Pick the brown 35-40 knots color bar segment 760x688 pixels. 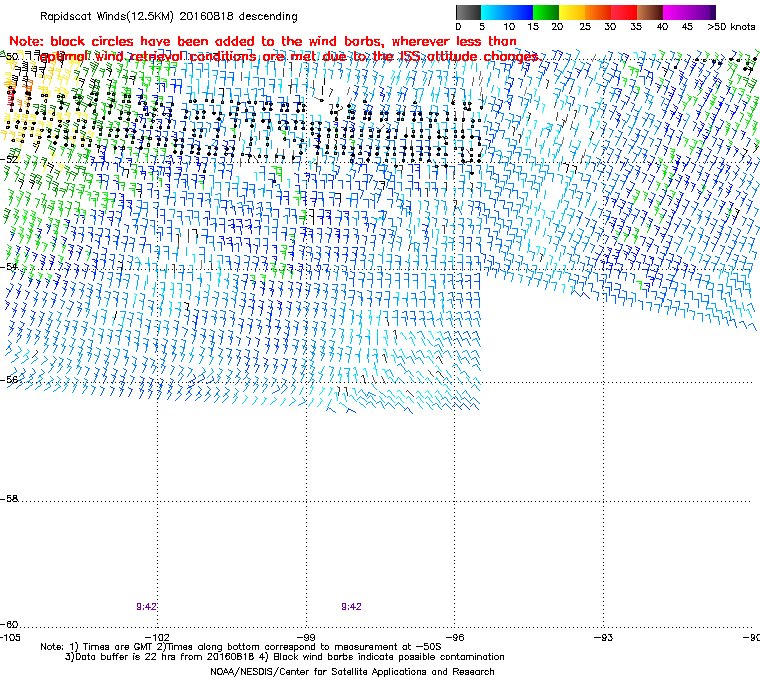pos(650,12)
